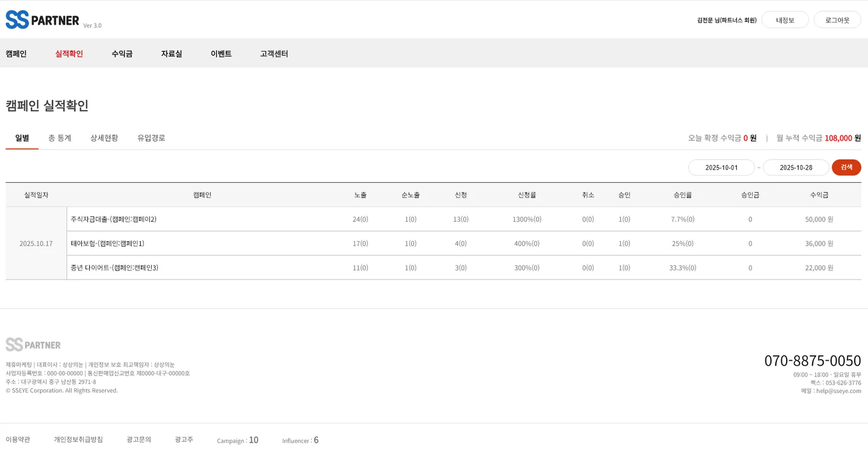This screenshot has width=868, height=452.
Task: Go to the 수익금 menu
Action: pos(122,53)
